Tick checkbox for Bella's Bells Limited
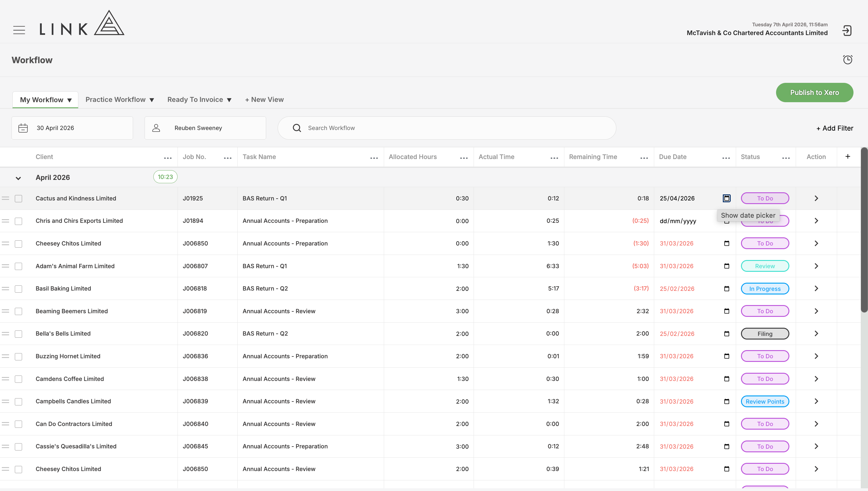This screenshot has height=491, width=868. pos(18,334)
